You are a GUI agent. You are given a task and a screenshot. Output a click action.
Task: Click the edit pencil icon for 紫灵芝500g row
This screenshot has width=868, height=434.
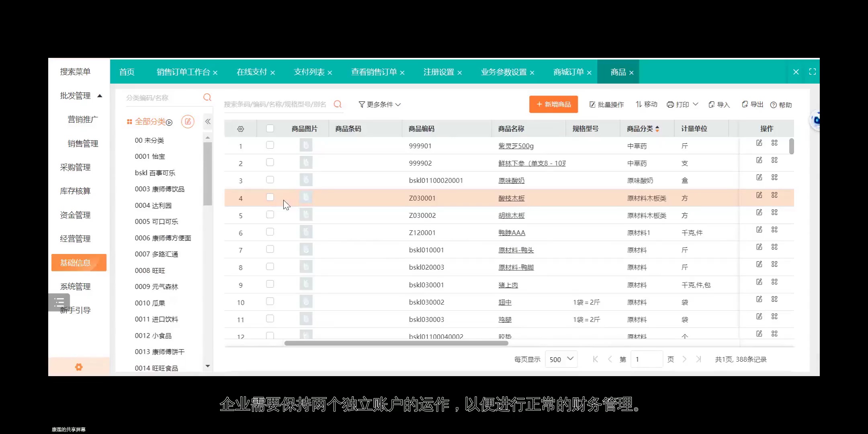[x=759, y=143]
